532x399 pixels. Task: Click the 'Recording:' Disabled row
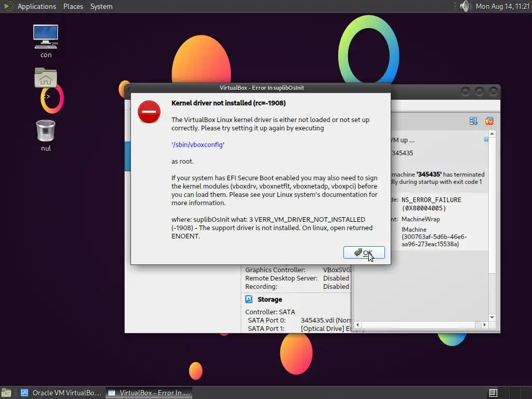(x=297, y=286)
